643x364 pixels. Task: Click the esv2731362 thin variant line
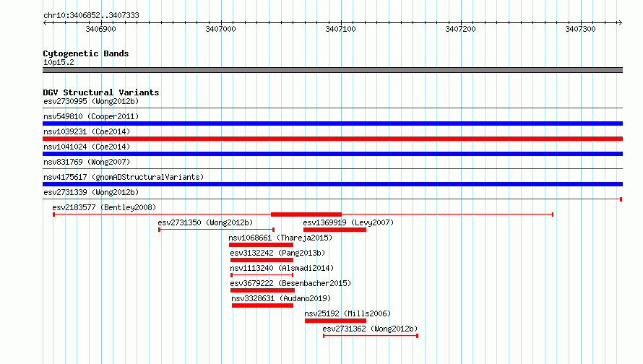click(x=371, y=336)
